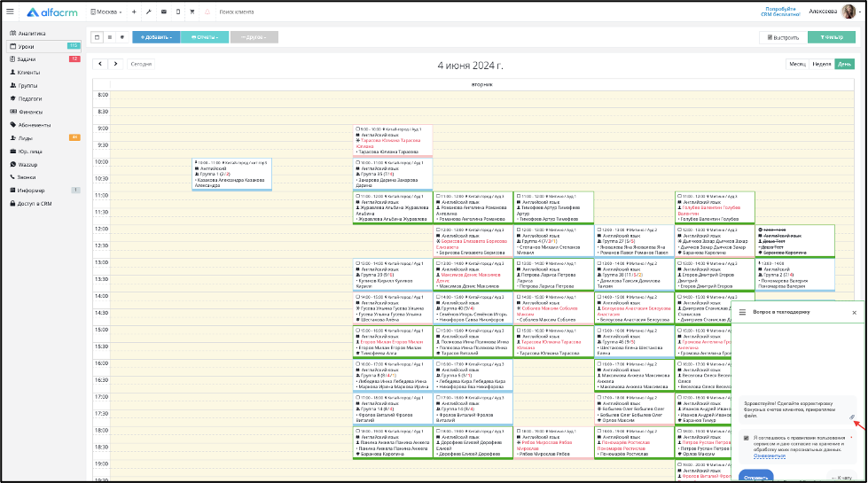Switch to calendar view icon
This screenshot has height=483, width=868.
coord(97,37)
